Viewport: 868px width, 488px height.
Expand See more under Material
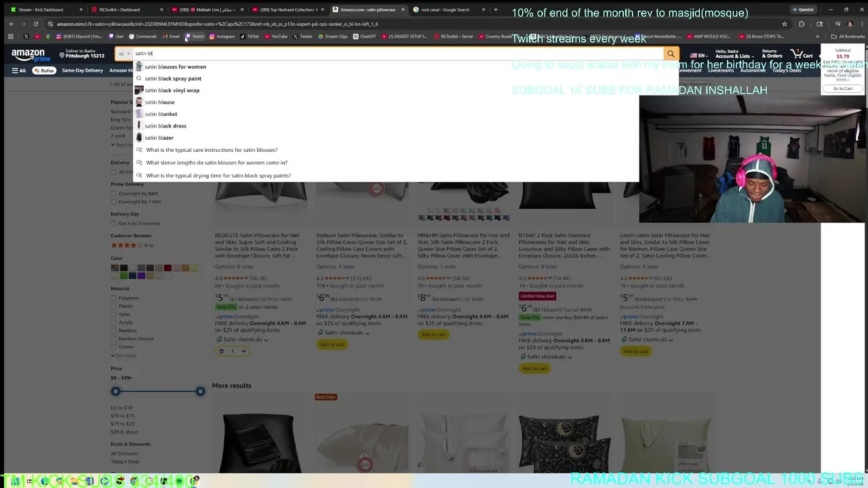point(124,356)
